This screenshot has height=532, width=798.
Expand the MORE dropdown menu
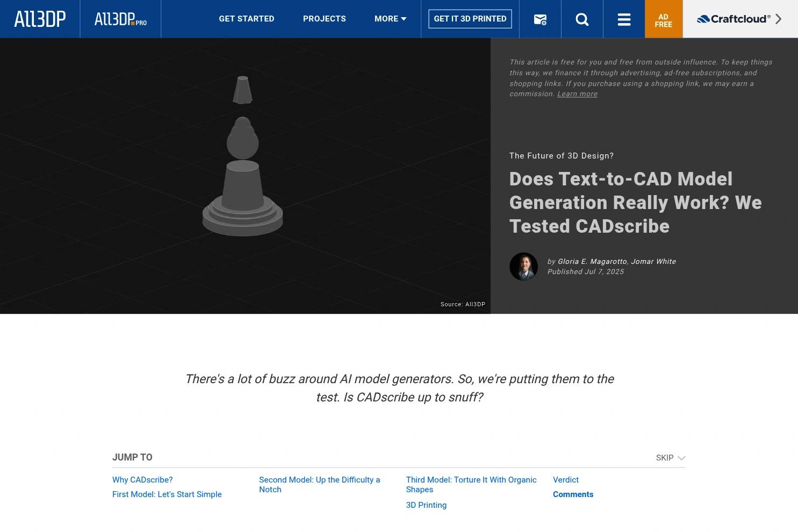click(390, 19)
